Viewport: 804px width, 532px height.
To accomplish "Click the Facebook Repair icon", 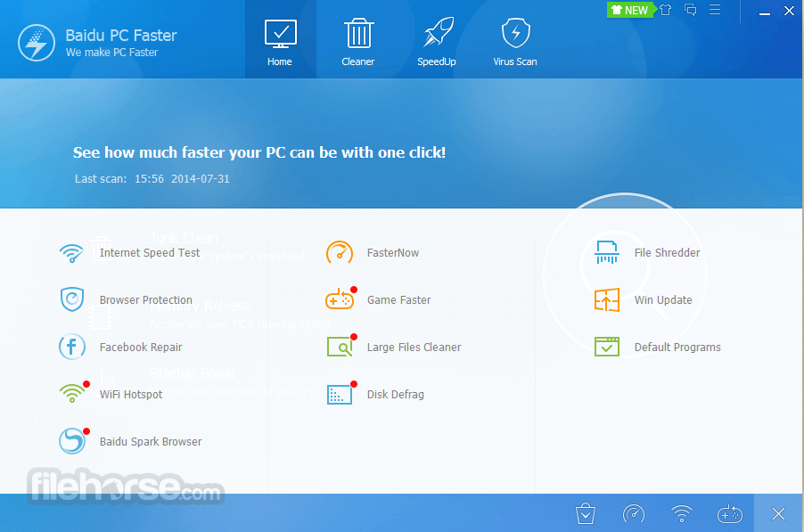I will [72, 347].
